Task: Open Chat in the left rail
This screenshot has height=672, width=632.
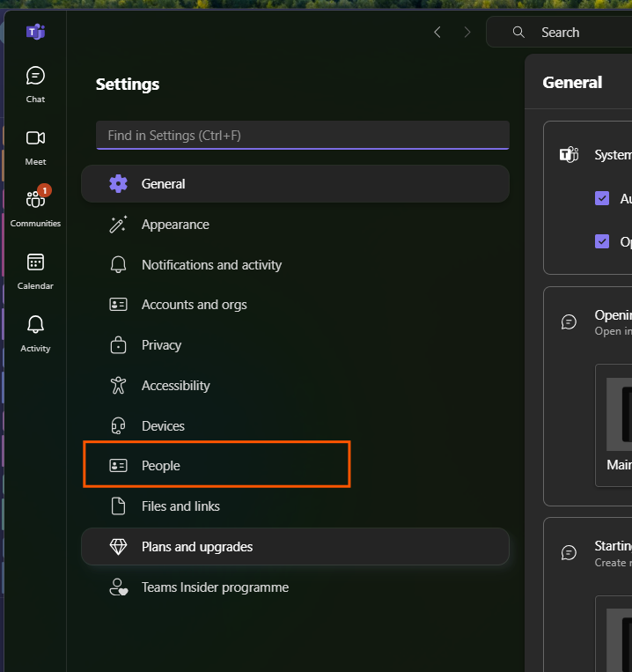Action: pyautogui.click(x=35, y=85)
